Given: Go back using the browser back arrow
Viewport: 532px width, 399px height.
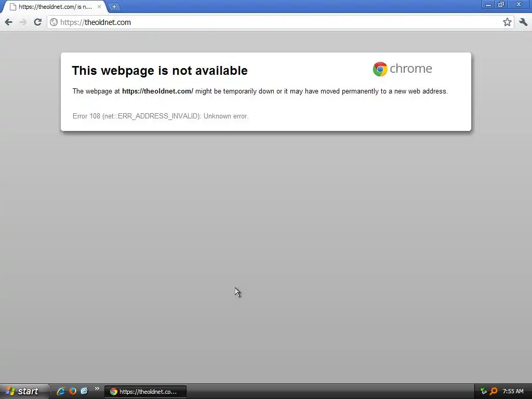Looking at the screenshot, I should 8,22.
